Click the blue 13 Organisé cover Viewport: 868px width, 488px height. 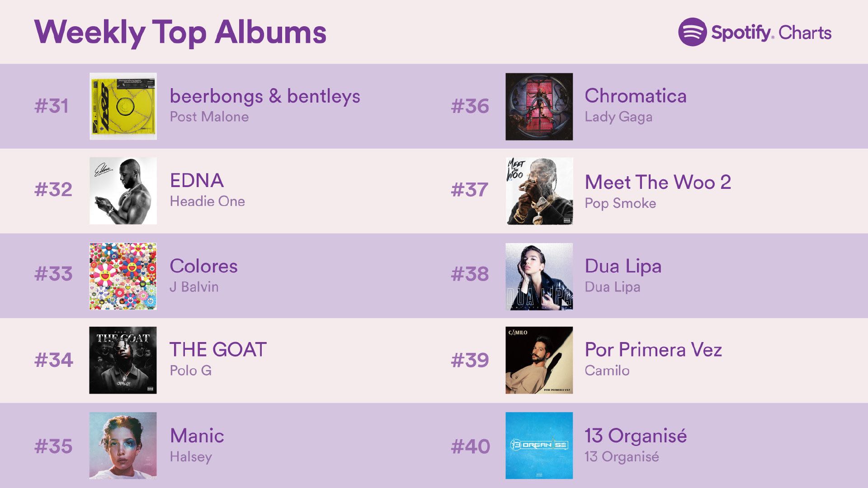click(x=539, y=446)
